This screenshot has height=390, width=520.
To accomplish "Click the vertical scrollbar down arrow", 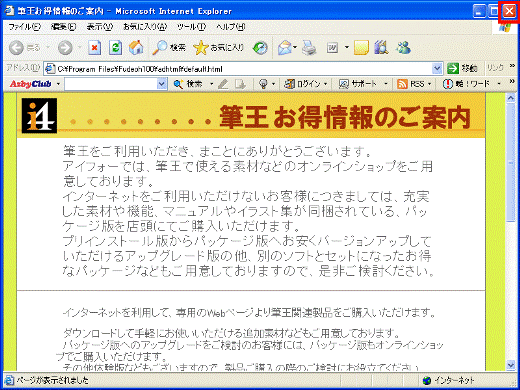I will [x=511, y=365].
